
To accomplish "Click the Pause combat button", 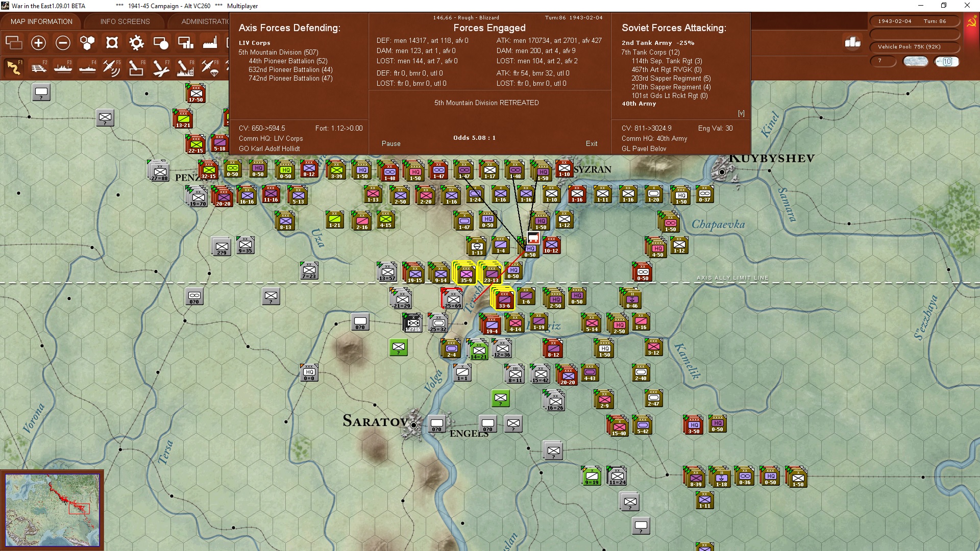I will coord(391,143).
